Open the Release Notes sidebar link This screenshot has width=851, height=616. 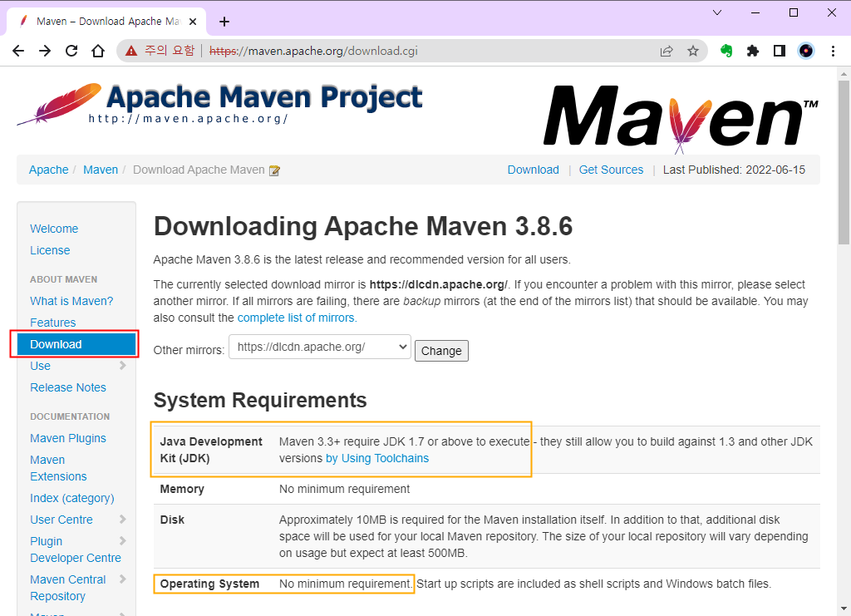[68, 388]
